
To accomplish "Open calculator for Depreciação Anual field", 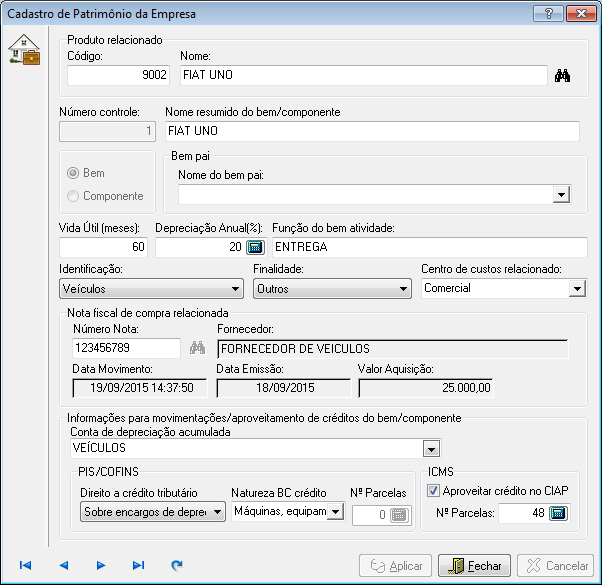I will pos(254,246).
